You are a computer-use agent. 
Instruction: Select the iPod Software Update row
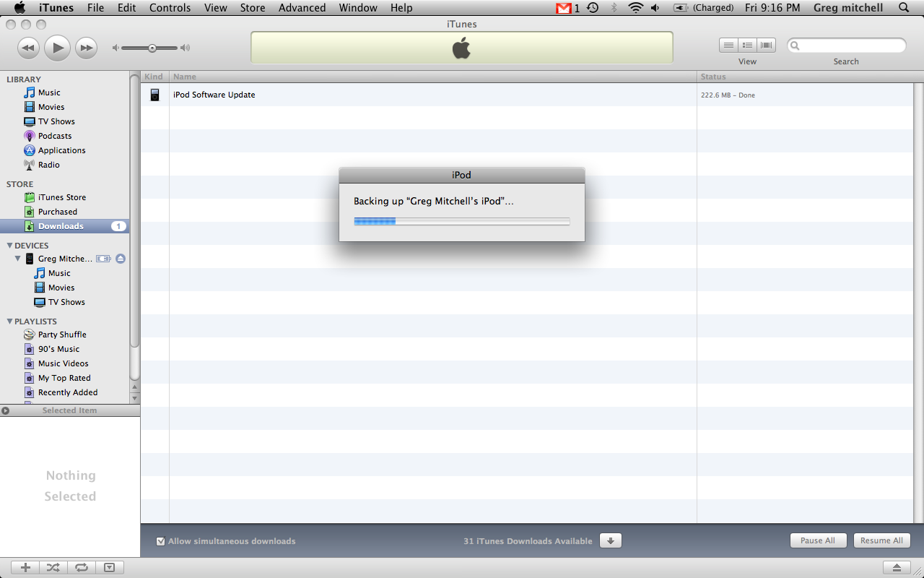pyautogui.click(x=527, y=95)
